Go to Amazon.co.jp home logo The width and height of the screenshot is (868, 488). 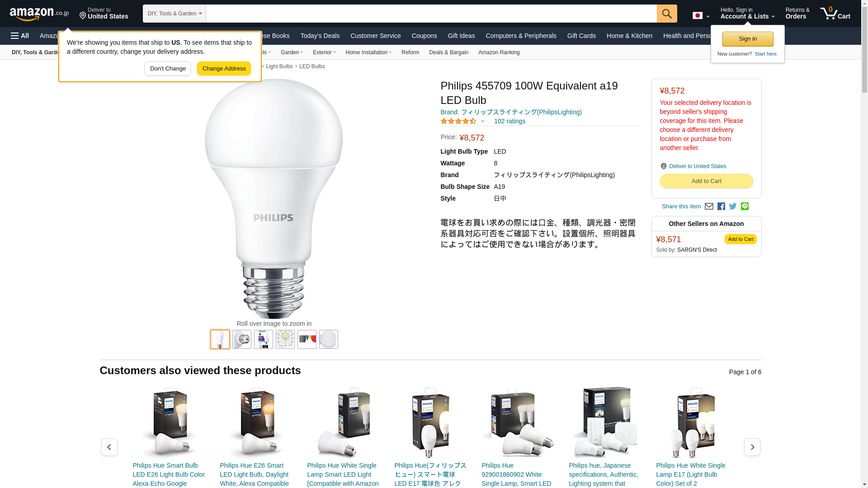(39, 14)
